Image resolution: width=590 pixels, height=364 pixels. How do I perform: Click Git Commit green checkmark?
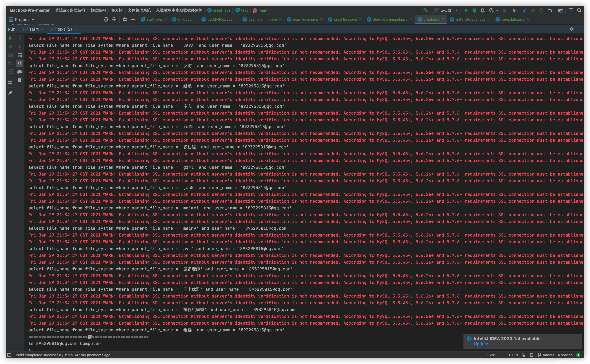(533, 10)
